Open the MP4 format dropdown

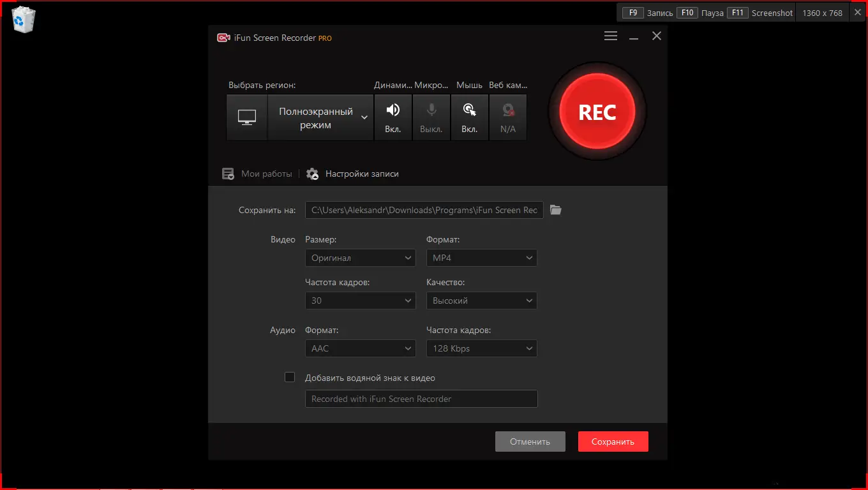(x=481, y=258)
